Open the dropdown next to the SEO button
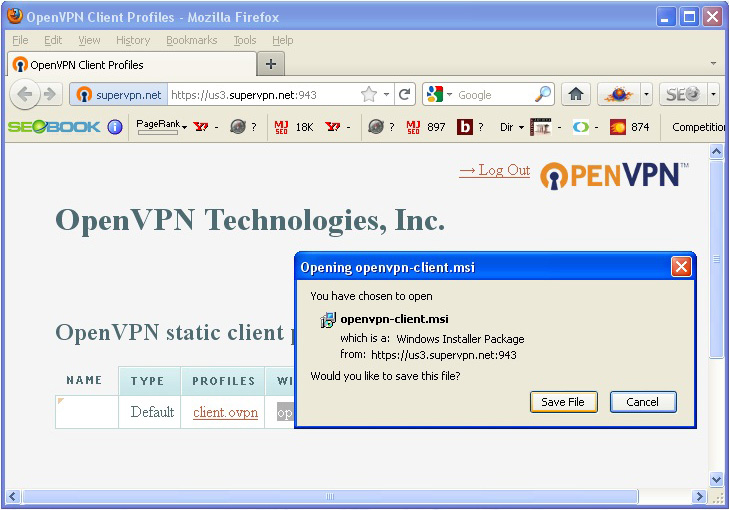 tap(713, 94)
